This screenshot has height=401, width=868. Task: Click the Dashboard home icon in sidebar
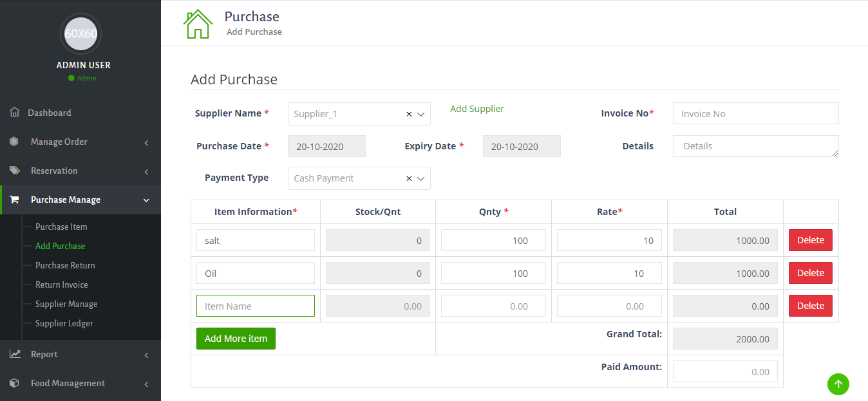[15, 113]
